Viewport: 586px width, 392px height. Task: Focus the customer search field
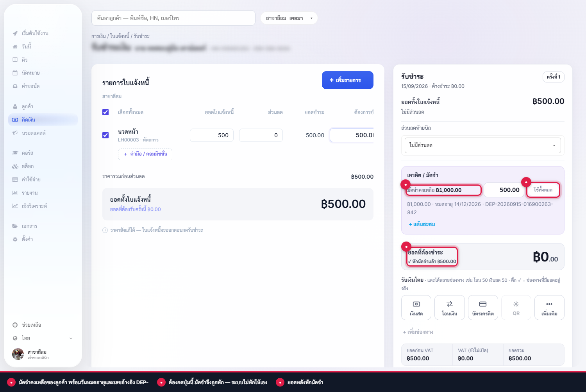coord(173,18)
